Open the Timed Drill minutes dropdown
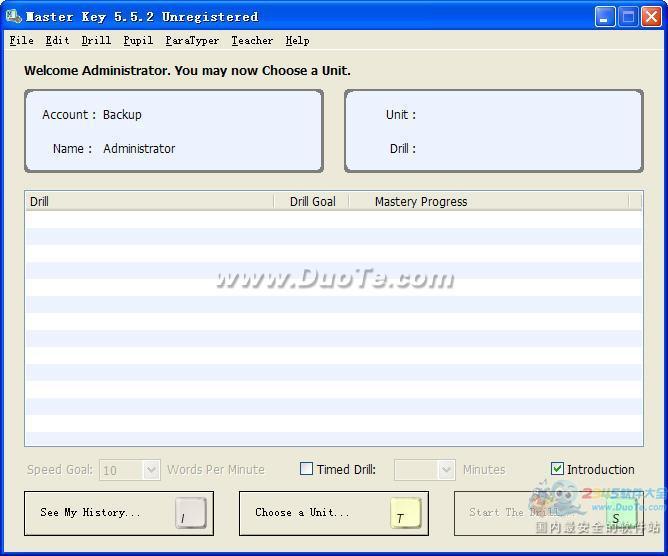This screenshot has width=668, height=556. (x=446, y=470)
